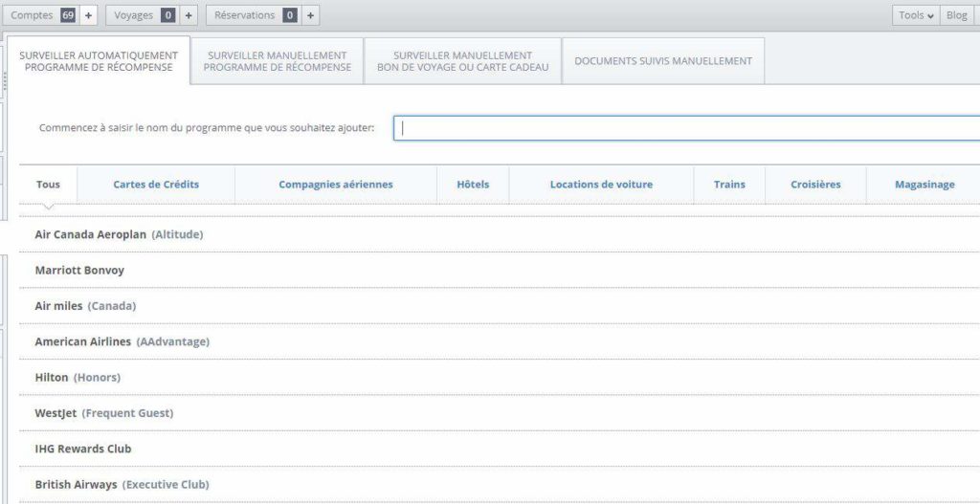Open the Blog link
980x504 pixels.
956,15
